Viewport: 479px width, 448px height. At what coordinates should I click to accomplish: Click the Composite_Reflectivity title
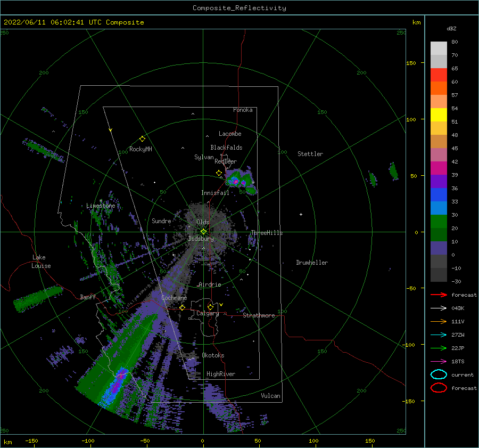pyautogui.click(x=240, y=8)
